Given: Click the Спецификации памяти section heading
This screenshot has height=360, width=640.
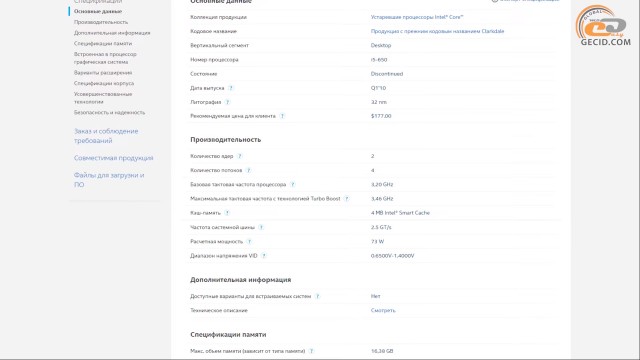Looking at the screenshot, I should click(228, 335).
